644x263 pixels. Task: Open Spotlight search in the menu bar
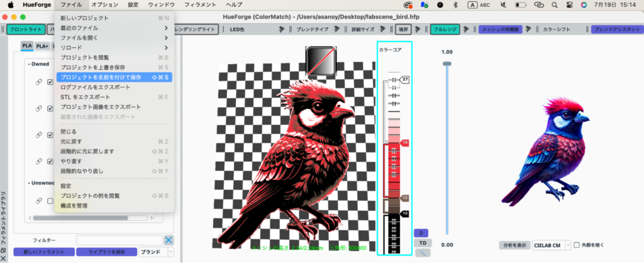click(555, 5)
